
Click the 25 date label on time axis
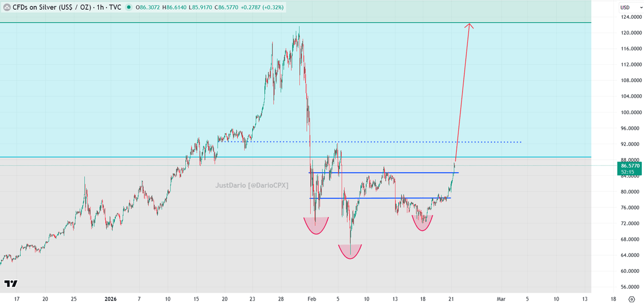click(74, 299)
